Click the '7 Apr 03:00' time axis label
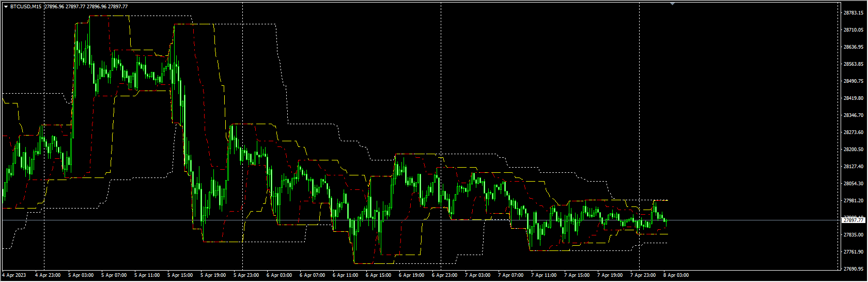 [477, 275]
